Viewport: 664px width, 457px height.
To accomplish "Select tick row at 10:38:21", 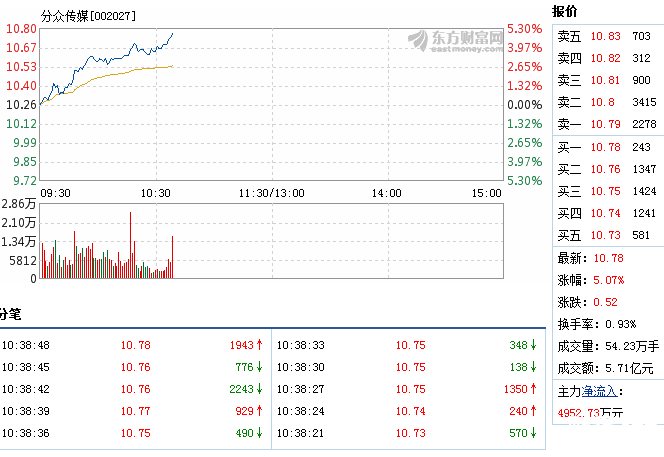I will [x=408, y=433].
